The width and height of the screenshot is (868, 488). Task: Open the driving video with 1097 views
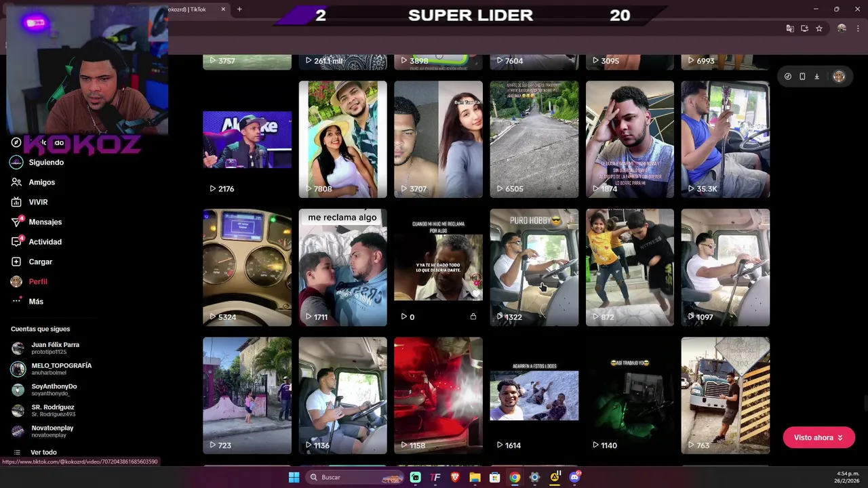(x=725, y=268)
